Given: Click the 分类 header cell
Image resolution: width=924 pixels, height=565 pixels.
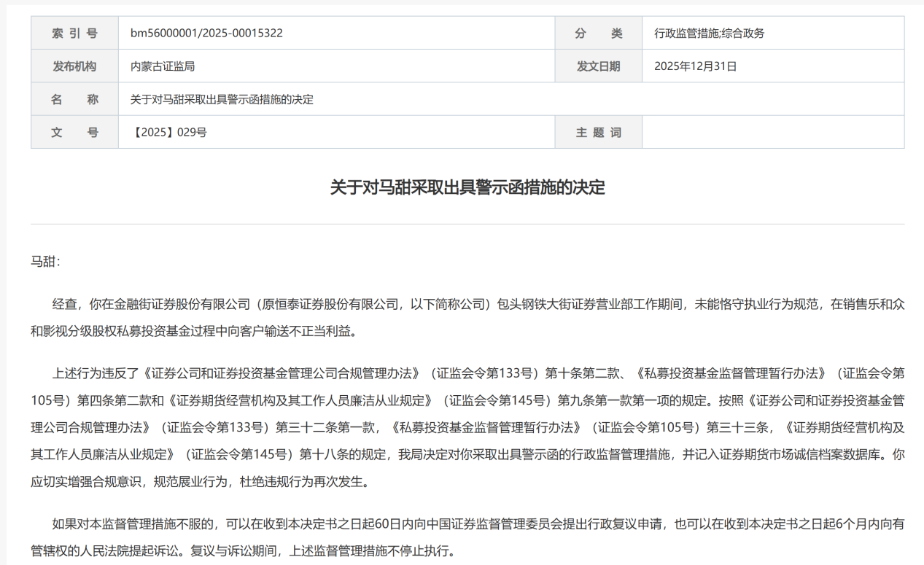Looking at the screenshot, I should [x=598, y=34].
